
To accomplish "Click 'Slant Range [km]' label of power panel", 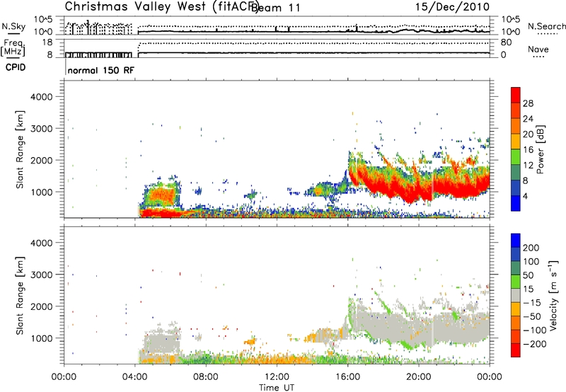I will click(20, 149).
